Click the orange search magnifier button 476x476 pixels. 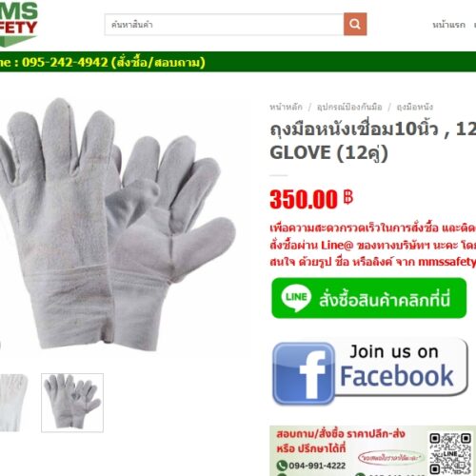coord(355,24)
